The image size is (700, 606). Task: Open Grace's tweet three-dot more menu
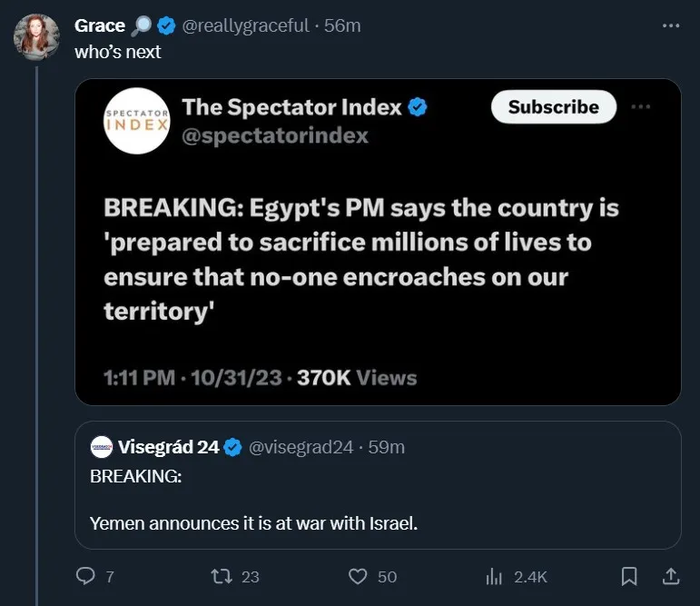tap(671, 25)
